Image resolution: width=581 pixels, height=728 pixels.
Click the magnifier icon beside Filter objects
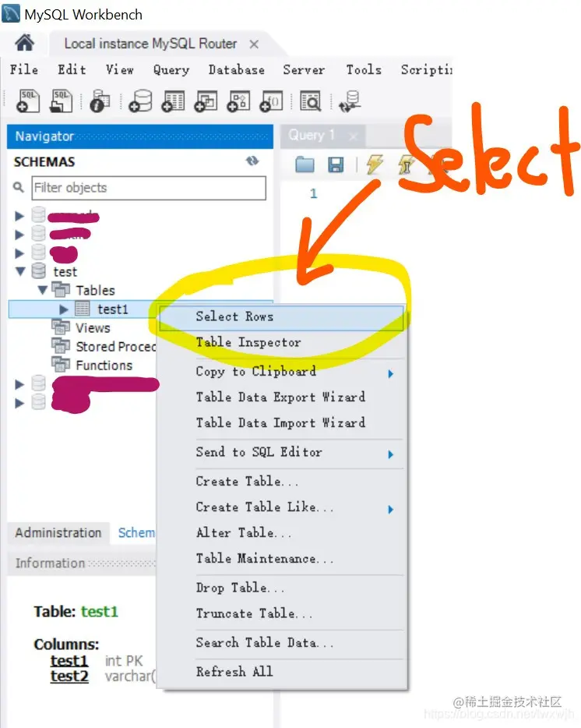pos(18,187)
